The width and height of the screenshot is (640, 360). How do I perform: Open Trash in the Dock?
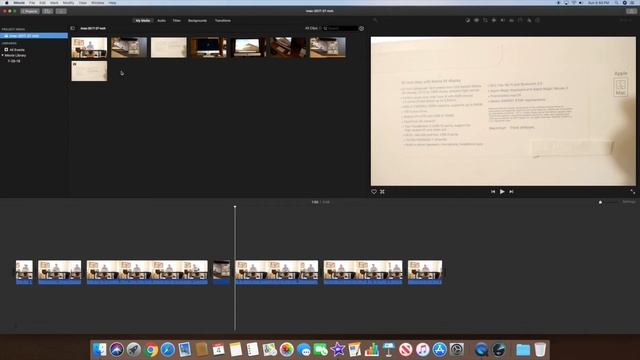coord(540,350)
